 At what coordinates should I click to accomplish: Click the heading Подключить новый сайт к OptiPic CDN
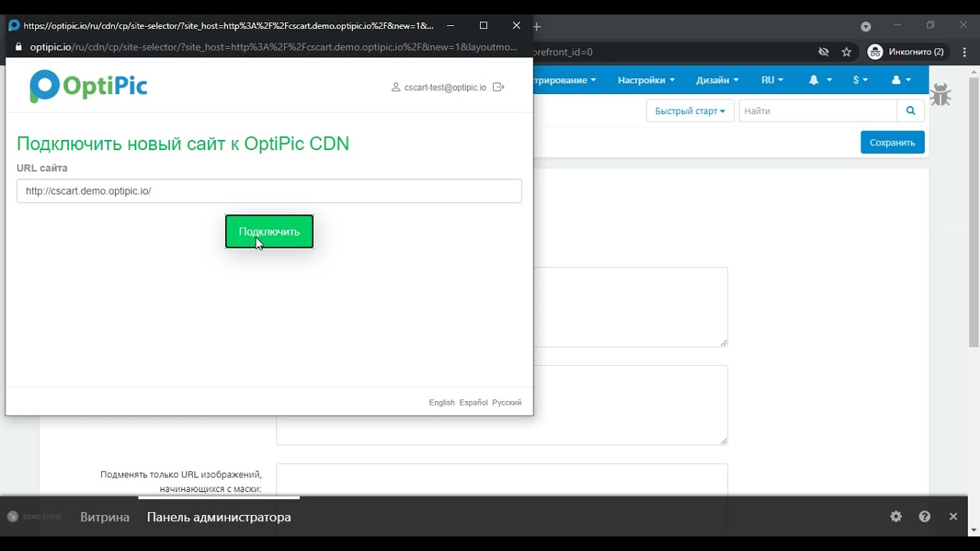point(183,144)
